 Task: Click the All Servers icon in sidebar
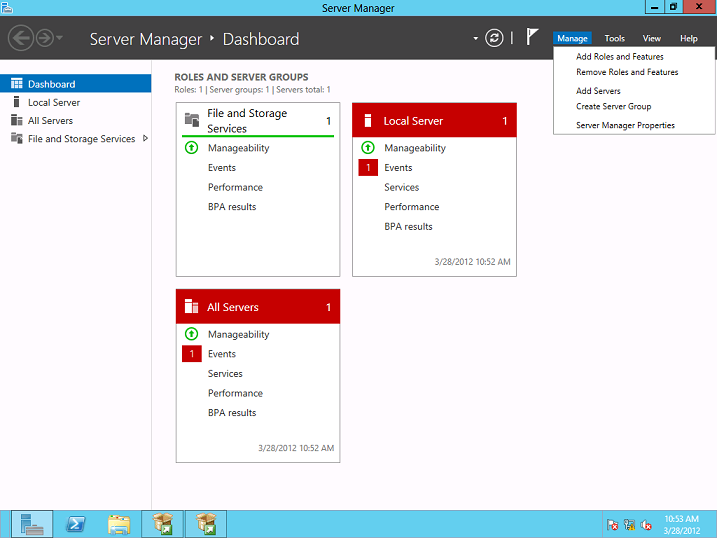pyautogui.click(x=16, y=120)
